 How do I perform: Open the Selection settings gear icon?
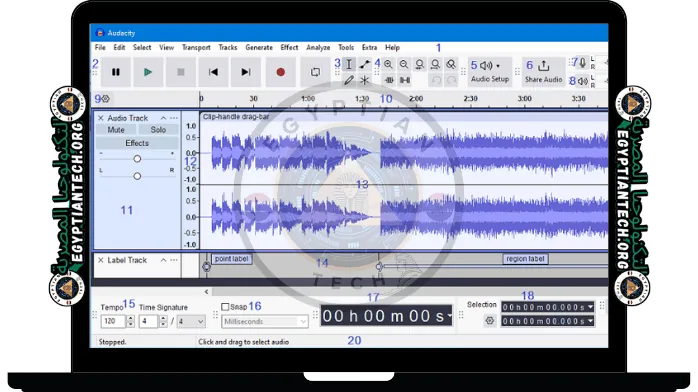point(490,320)
